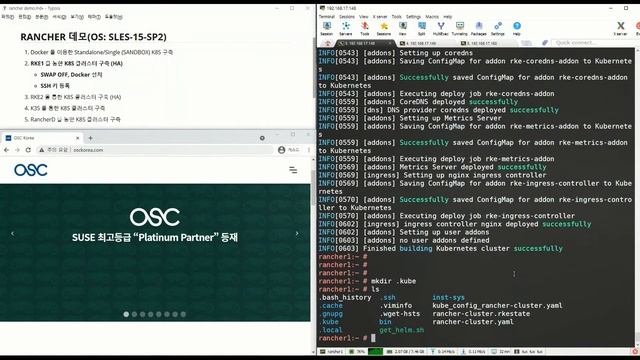
Task: Select the eighth carousel indicator dot
Action: click(x=183, y=314)
